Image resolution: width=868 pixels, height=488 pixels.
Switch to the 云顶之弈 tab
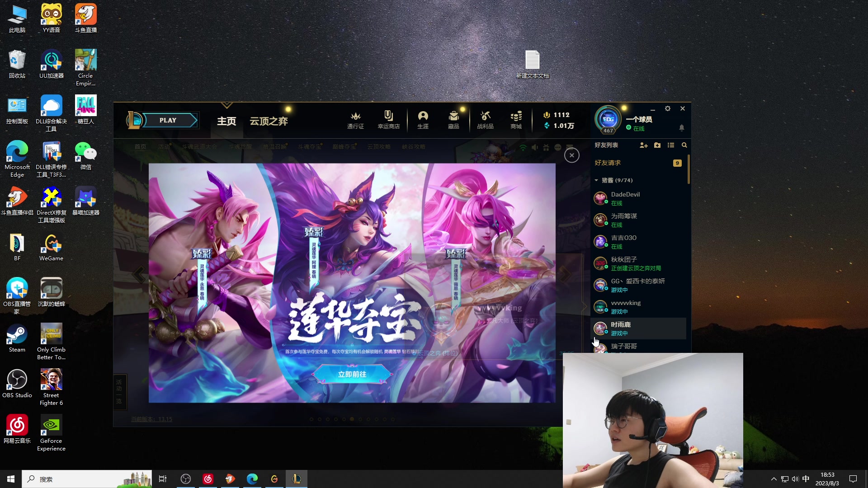(269, 121)
